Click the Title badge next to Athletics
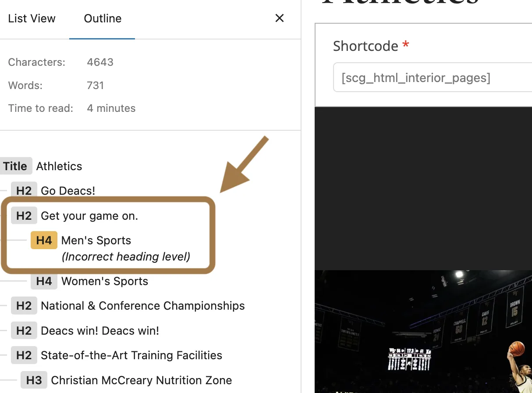 (15, 166)
